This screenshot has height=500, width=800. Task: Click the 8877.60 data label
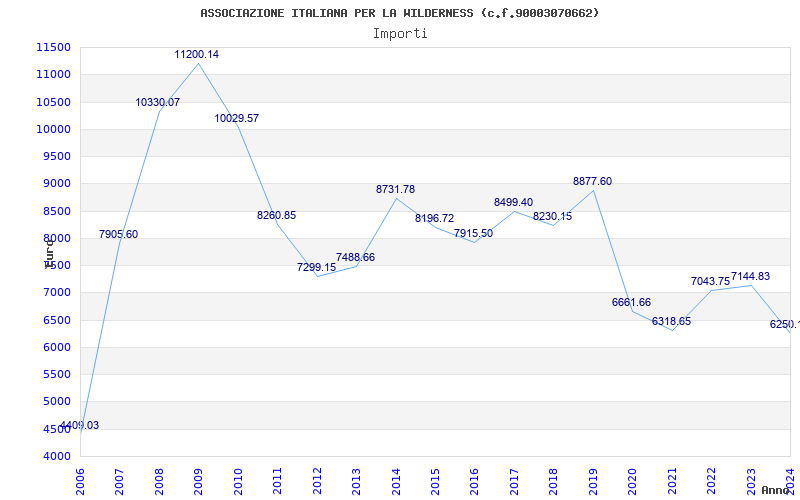(592, 182)
